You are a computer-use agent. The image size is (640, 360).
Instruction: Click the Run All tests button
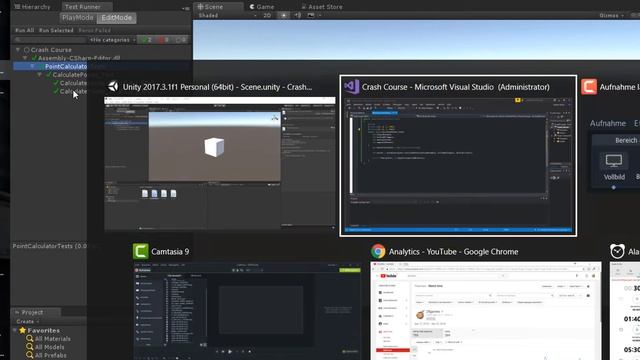(24, 30)
